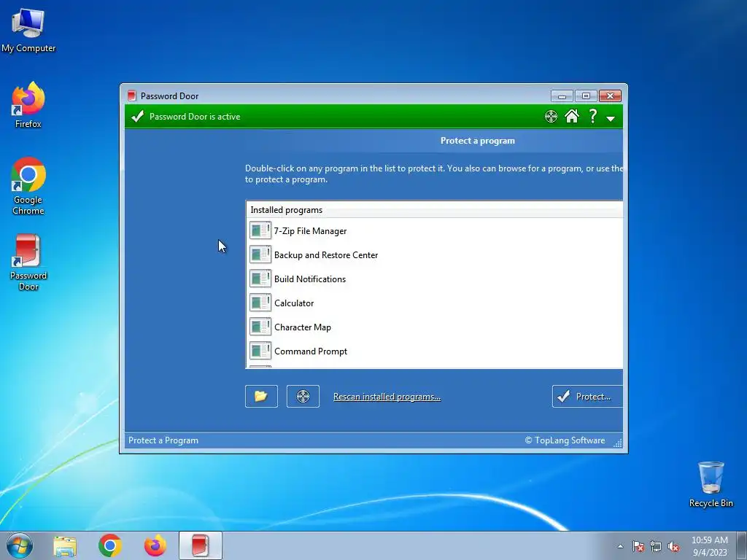The width and height of the screenshot is (747, 560).
Task: Open Google Chrome desktop shortcut
Action: click(x=28, y=186)
